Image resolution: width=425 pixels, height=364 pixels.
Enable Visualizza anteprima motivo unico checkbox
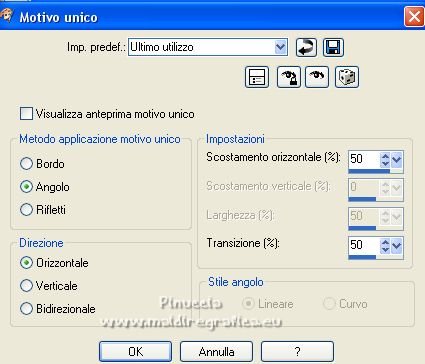[26, 114]
